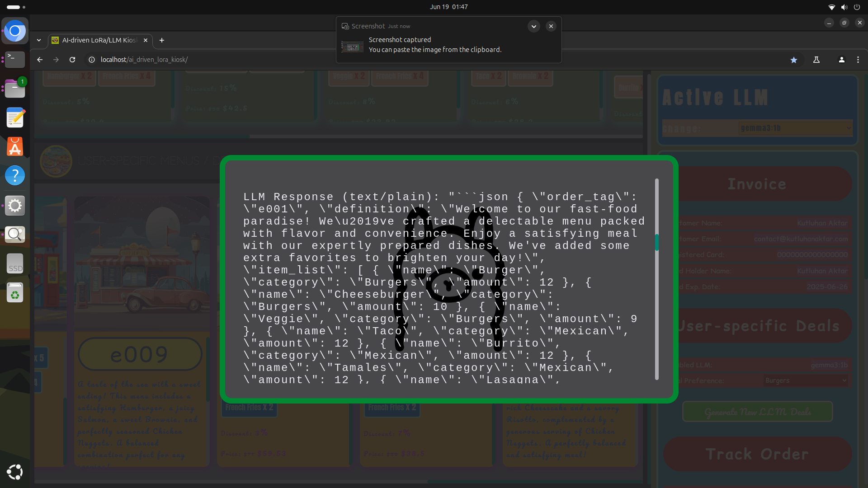Click the screenshot thumbnail in the notification
868x488 pixels.
353,47
